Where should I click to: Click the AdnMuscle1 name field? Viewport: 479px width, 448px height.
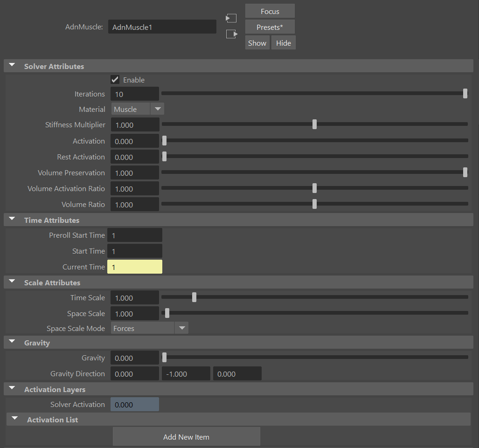(162, 27)
